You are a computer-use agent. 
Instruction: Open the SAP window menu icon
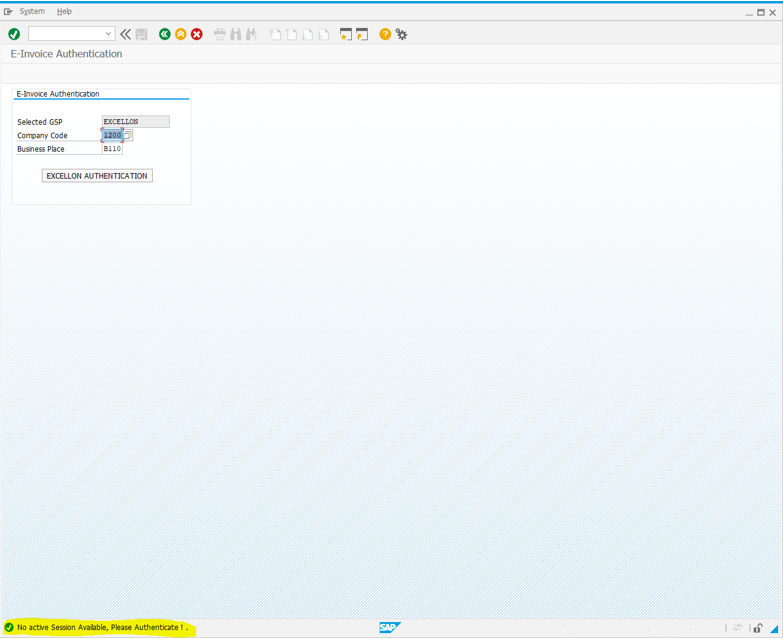click(x=8, y=11)
